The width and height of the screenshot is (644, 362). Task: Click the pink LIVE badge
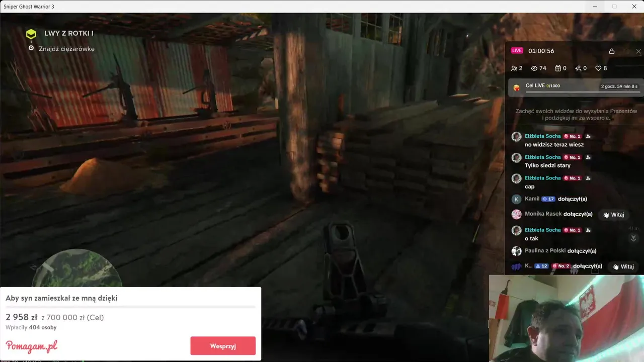tap(517, 51)
